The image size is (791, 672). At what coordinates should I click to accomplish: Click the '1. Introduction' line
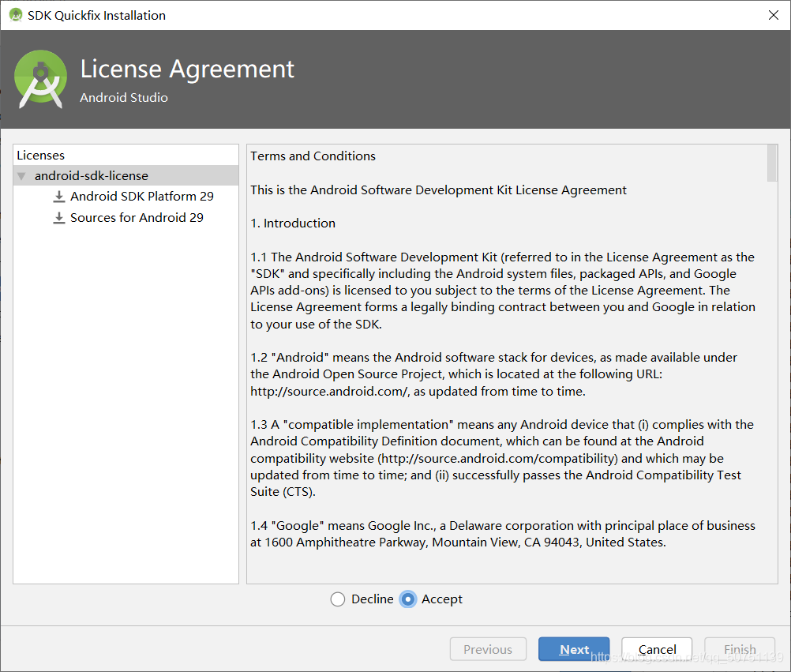coord(293,223)
